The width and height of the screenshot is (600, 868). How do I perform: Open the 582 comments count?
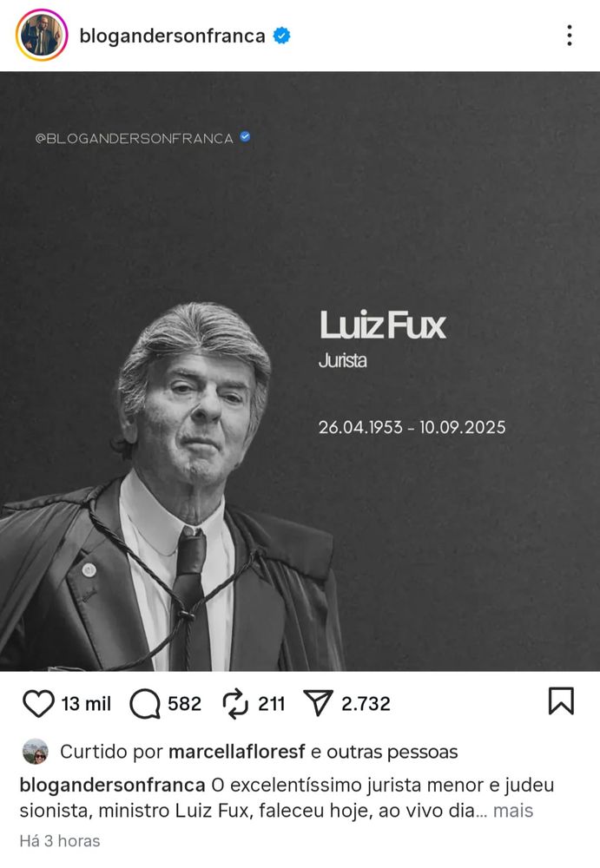(184, 704)
